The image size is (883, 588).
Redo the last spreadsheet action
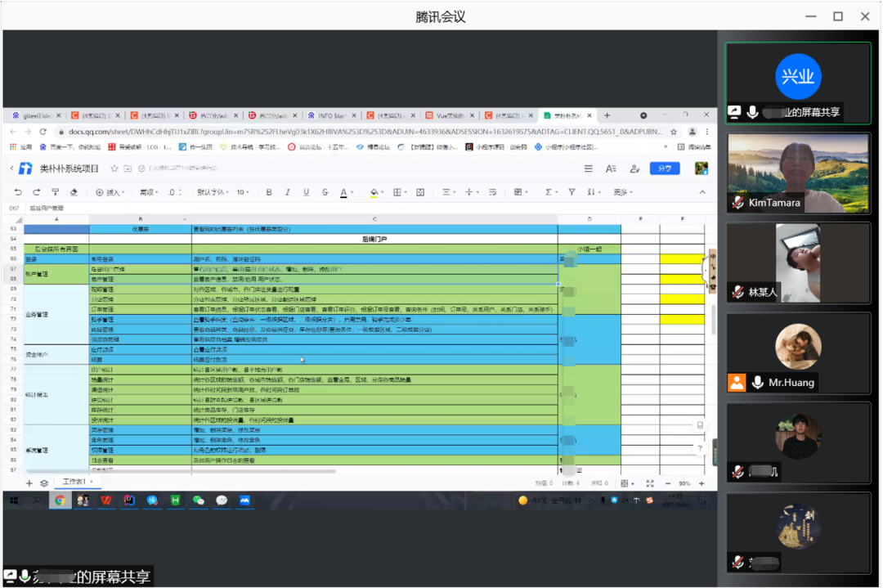(37, 192)
